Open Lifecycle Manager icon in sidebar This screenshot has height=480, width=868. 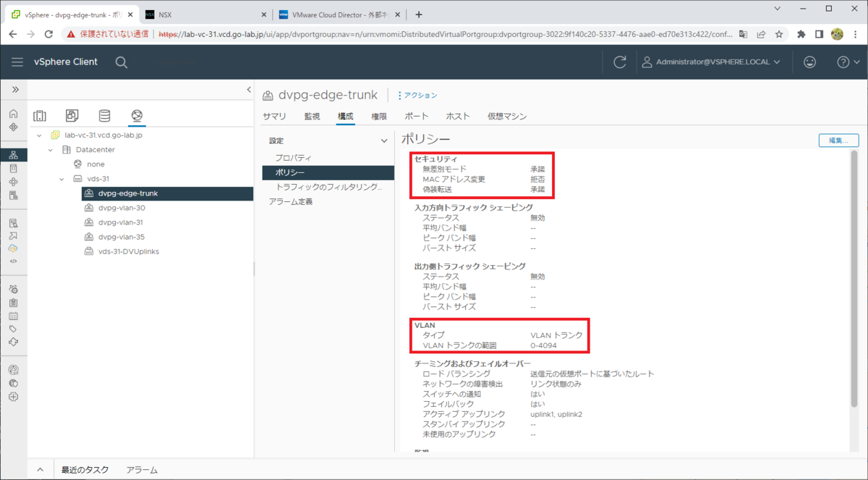[14, 342]
